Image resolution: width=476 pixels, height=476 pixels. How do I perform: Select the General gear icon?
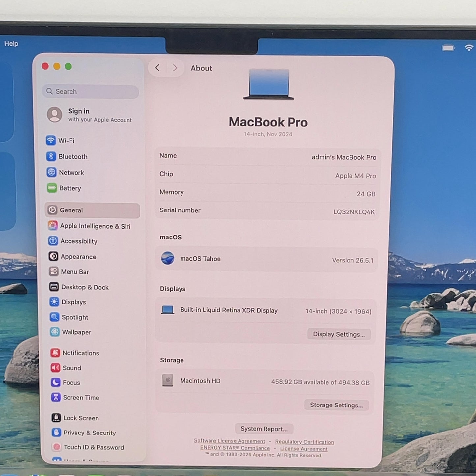coord(52,210)
